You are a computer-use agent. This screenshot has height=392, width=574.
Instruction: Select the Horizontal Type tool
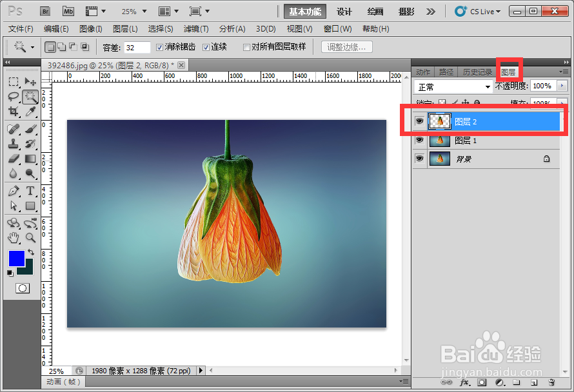click(30, 191)
